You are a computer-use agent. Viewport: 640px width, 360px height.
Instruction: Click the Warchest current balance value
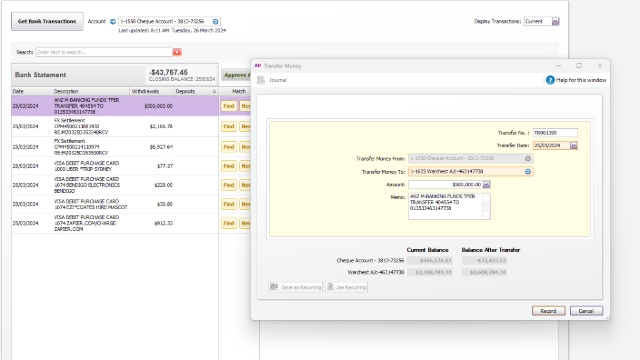430,272
